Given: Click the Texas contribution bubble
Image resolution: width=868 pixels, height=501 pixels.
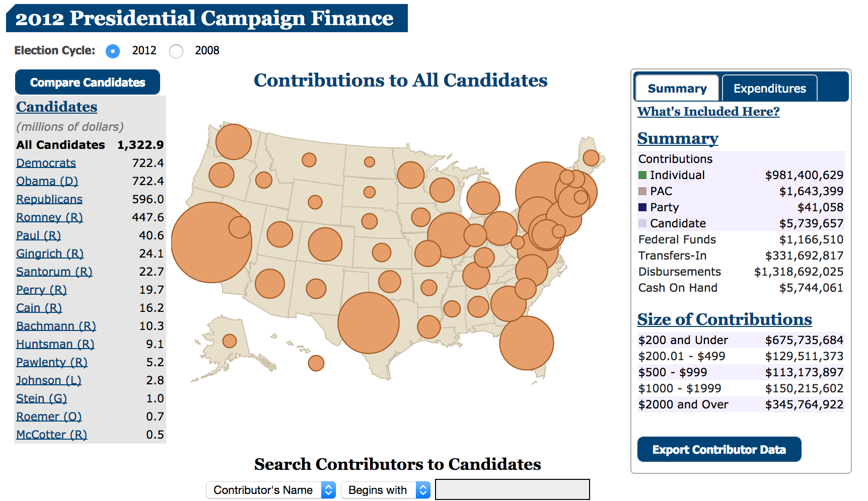Looking at the screenshot, I should 369,323.
